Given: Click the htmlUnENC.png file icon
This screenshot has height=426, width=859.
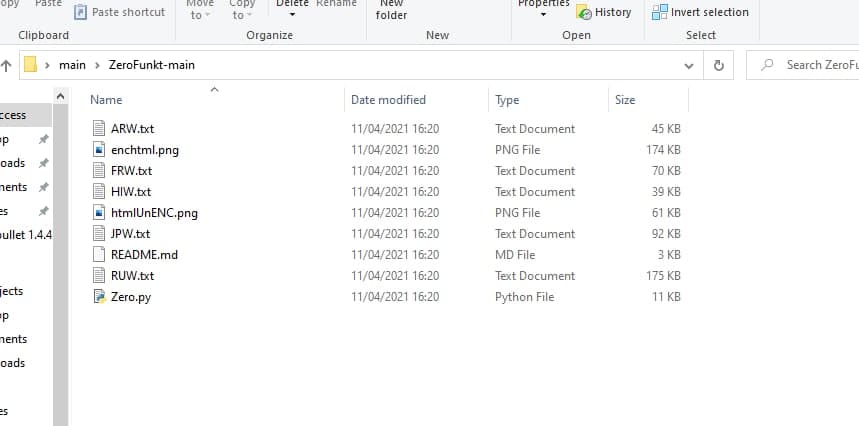Looking at the screenshot, I should tap(98, 213).
